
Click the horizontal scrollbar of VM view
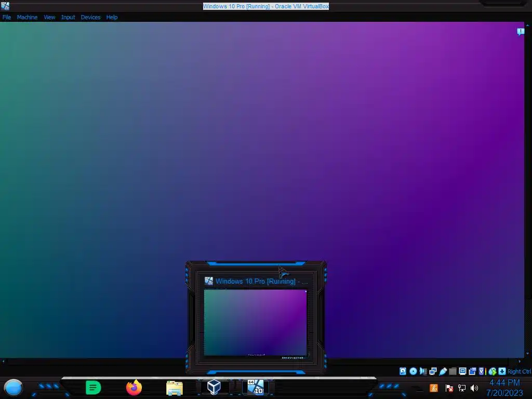(x=261, y=361)
